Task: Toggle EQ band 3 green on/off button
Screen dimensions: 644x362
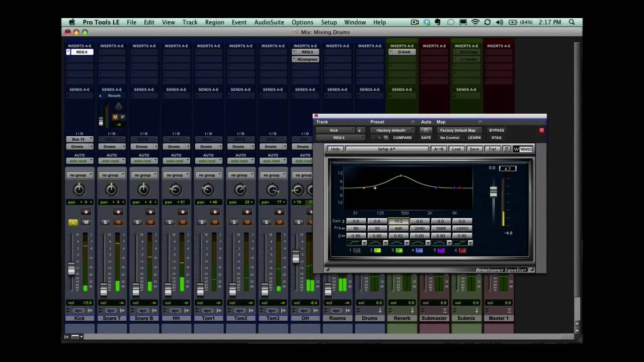Action: click(398, 250)
